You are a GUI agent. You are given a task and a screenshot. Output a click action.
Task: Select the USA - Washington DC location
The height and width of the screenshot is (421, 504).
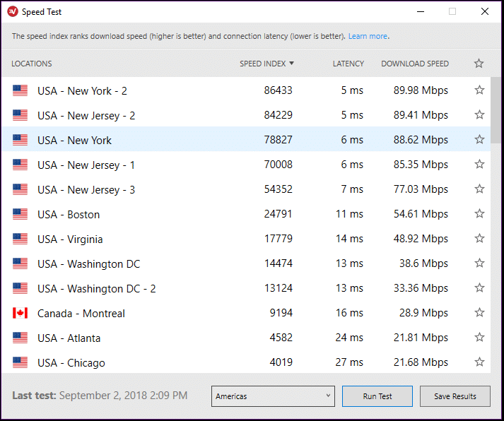pyautogui.click(x=246, y=263)
